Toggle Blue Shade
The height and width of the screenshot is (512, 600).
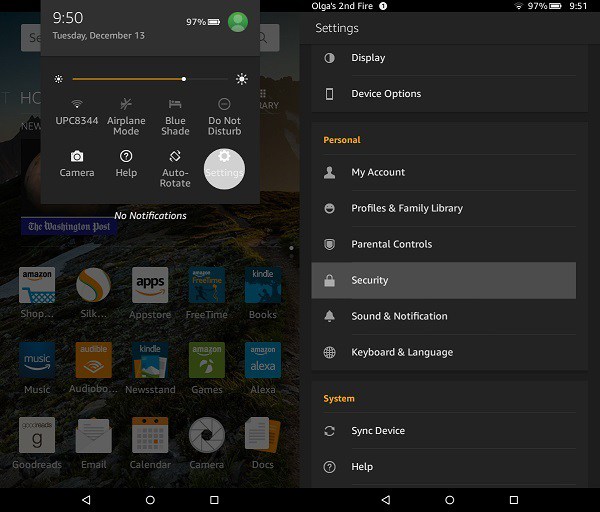click(175, 117)
